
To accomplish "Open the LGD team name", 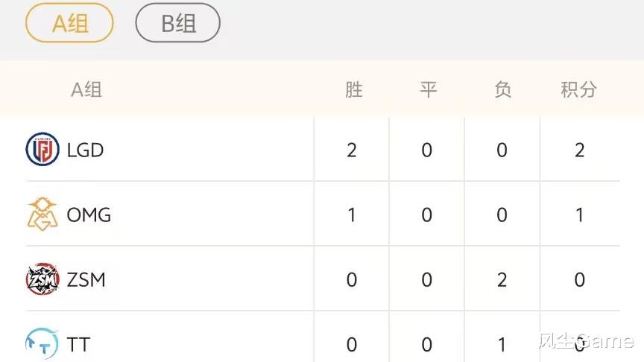I will [x=85, y=150].
